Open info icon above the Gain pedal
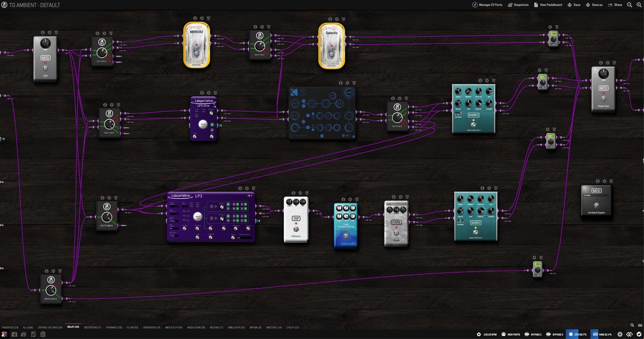Viewport: 644px width, 339px height. point(42,32)
